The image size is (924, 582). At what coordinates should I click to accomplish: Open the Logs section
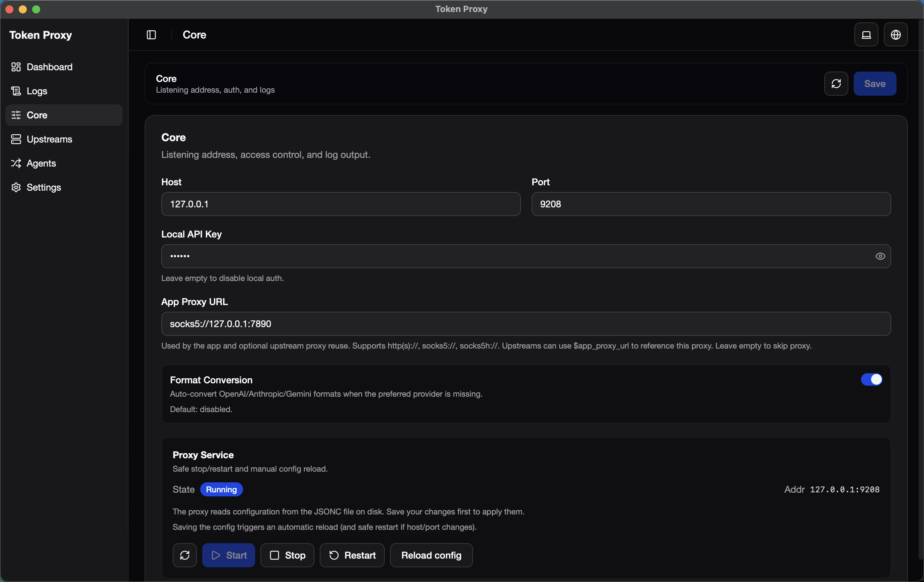click(36, 91)
